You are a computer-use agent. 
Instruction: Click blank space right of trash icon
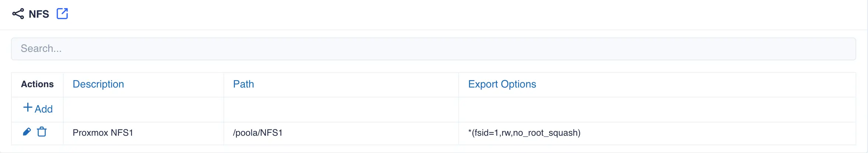point(55,133)
